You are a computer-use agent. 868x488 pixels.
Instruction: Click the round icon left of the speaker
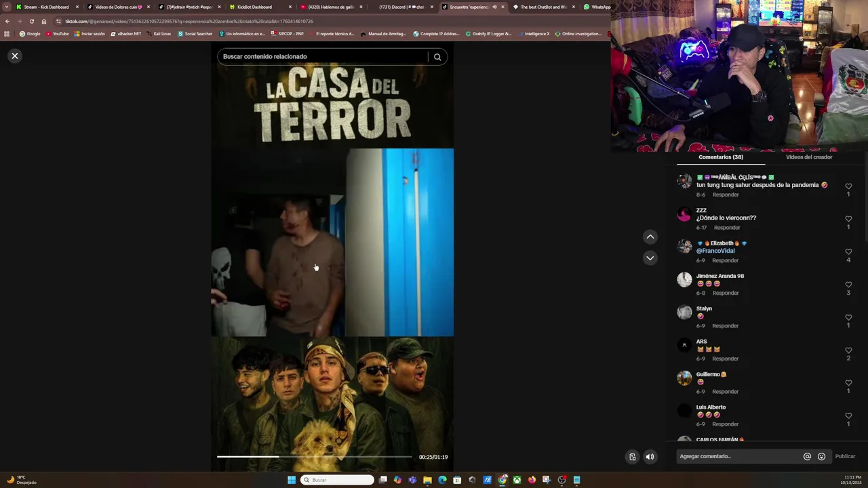click(x=632, y=456)
